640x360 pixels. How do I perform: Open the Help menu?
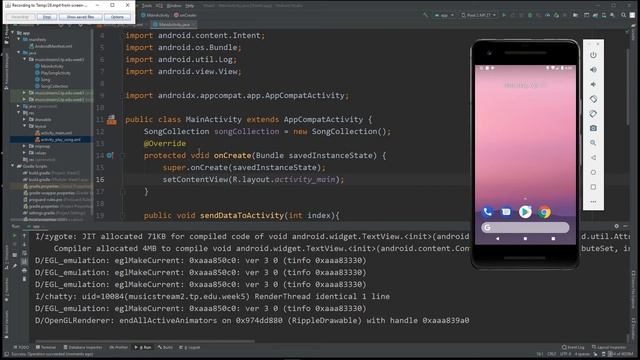tap(190, 6)
